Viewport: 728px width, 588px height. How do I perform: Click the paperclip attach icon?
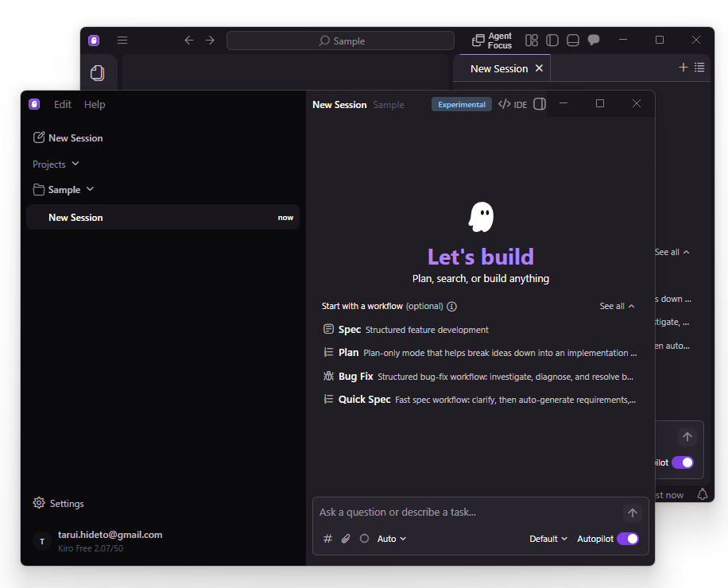[346, 539]
